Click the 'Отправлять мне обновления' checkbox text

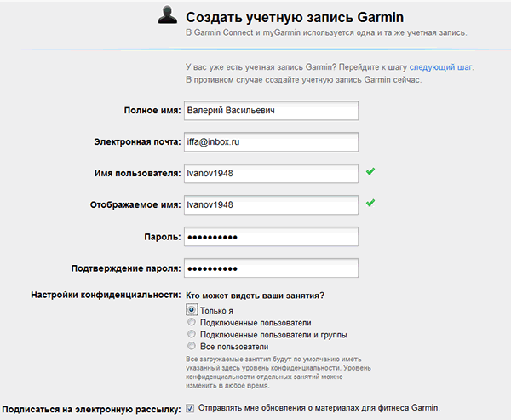(x=319, y=408)
